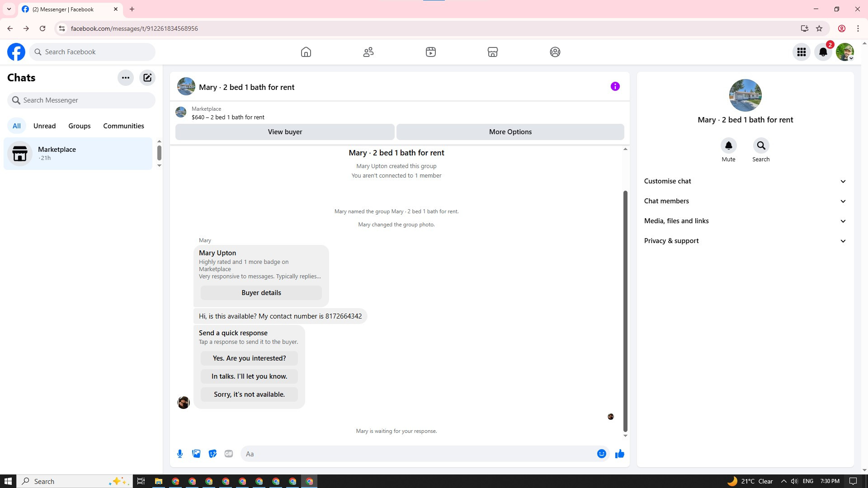The image size is (868, 488).
Task: Compose a new message icon
Action: click(147, 78)
